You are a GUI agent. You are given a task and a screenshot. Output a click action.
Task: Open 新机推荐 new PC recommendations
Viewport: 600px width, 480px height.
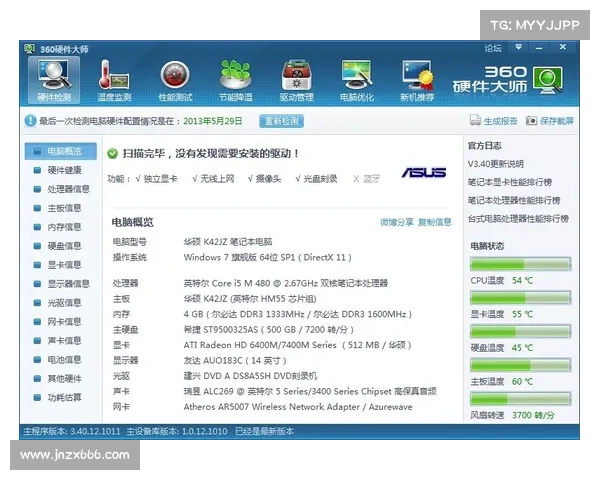point(417,80)
